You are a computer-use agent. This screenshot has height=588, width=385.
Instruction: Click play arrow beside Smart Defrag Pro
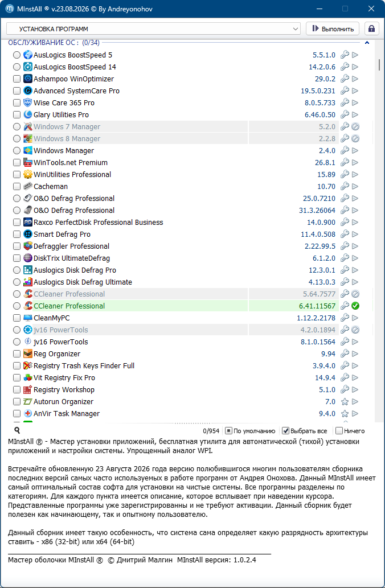coord(355,235)
